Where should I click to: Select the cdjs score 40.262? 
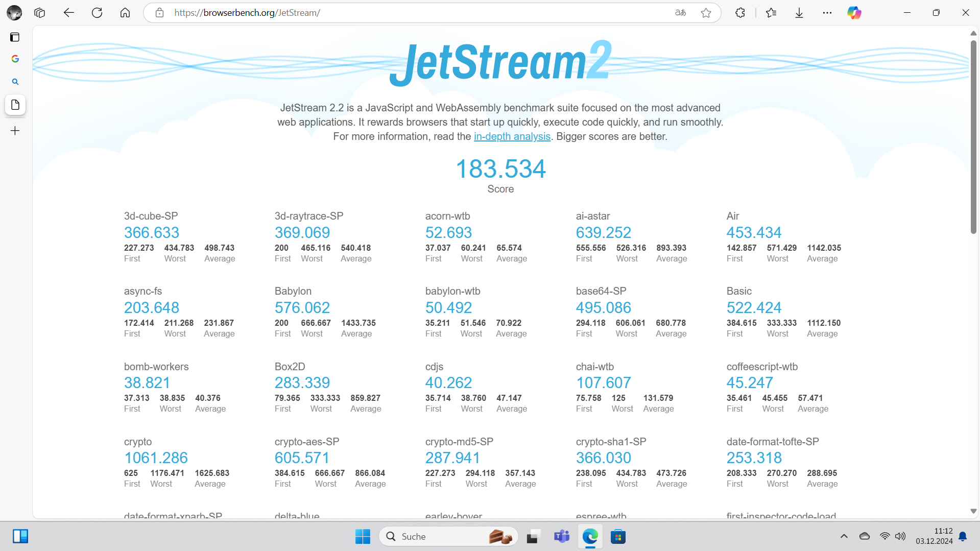(x=448, y=383)
